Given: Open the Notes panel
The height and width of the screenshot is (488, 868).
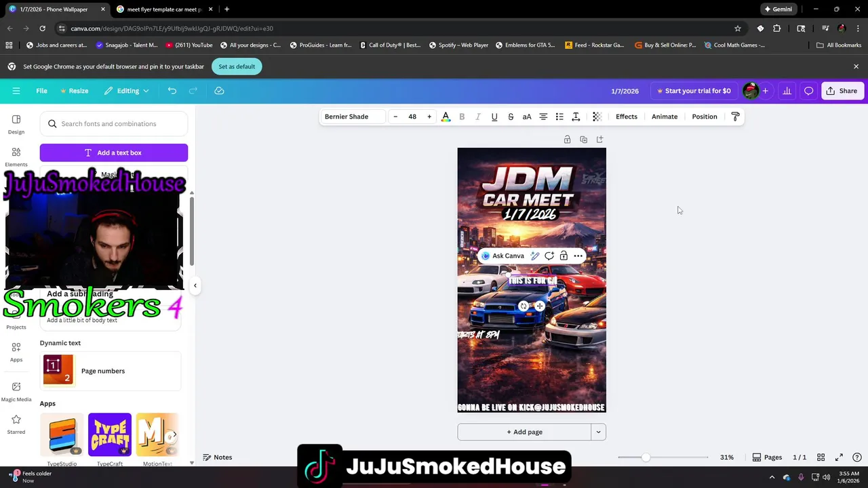Looking at the screenshot, I should click(218, 457).
